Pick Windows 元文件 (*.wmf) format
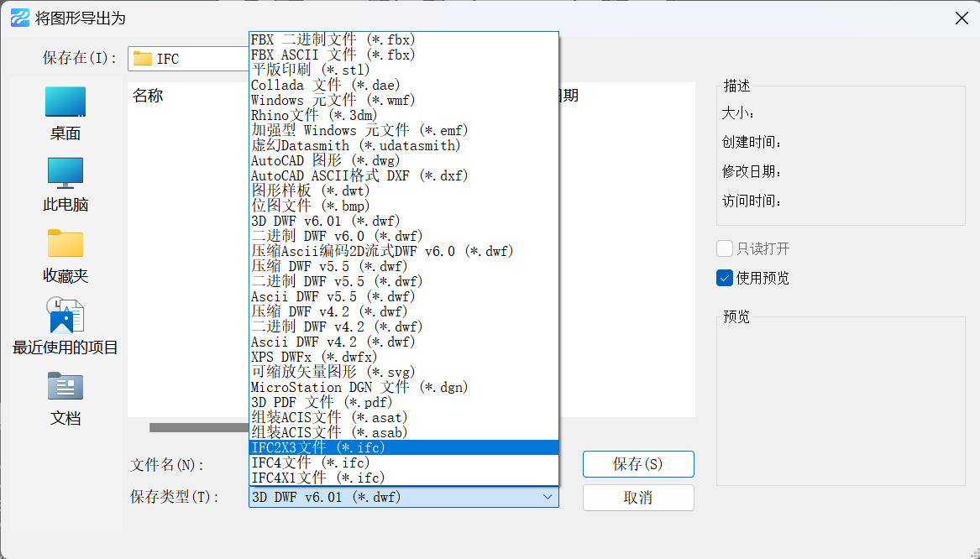Viewport: 980px width, 559px height. 404,100
